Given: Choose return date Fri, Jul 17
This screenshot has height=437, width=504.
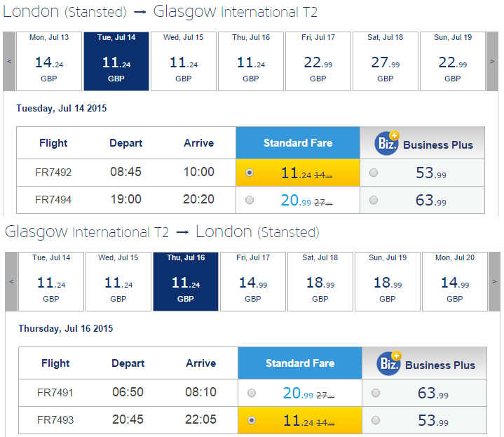Looking at the screenshot, I should (253, 281).
